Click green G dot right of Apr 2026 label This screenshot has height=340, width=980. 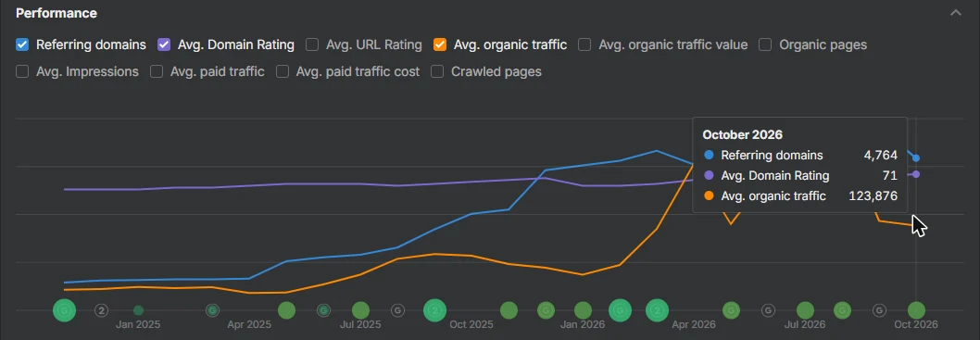(x=731, y=310)
